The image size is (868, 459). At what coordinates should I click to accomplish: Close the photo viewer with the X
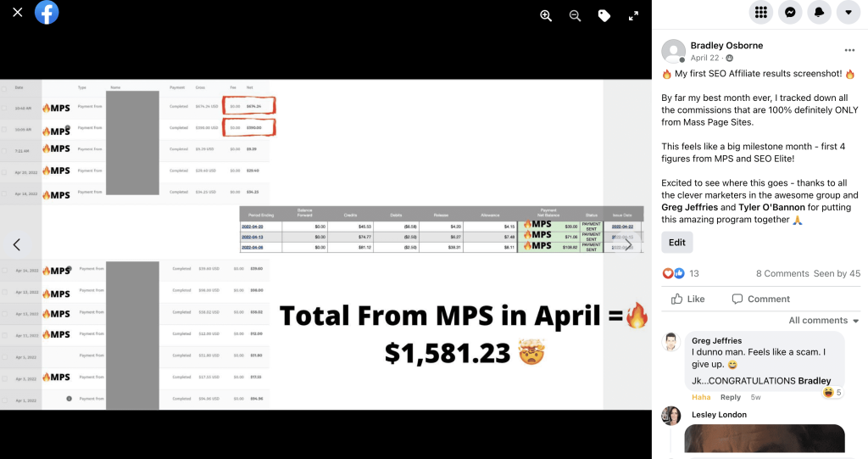(x=18, y=12)
